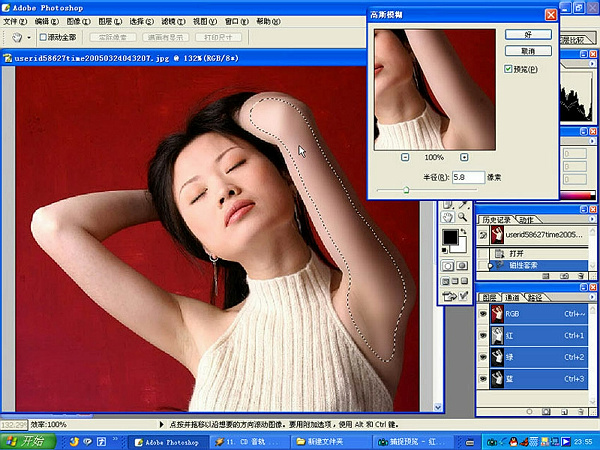The width and height of the screenshot is (600, 450).
Task: Switch to the 动作 tab
Action: pos(526,220)
